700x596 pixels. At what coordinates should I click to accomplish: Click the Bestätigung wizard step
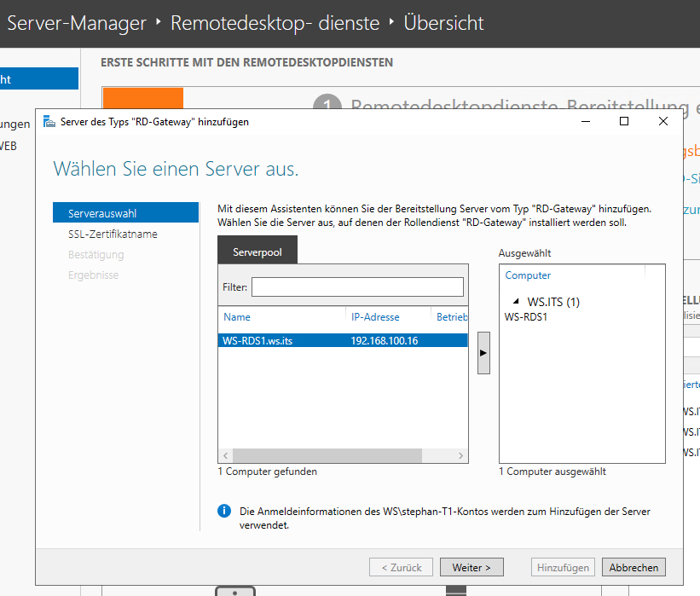[96, 254]
